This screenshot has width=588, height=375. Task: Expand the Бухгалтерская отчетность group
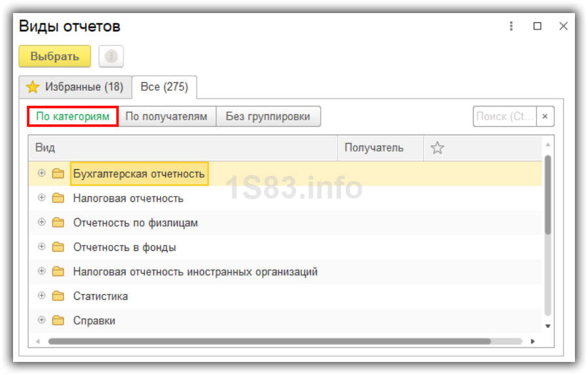tap(42, 173)
